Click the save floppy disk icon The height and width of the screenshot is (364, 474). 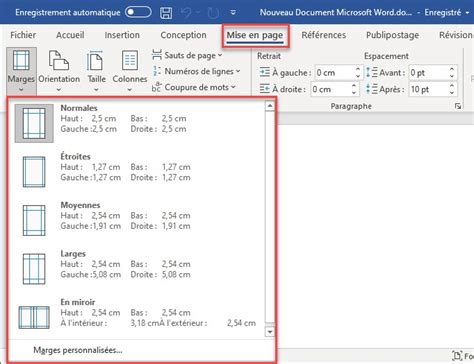coord(166,13)
